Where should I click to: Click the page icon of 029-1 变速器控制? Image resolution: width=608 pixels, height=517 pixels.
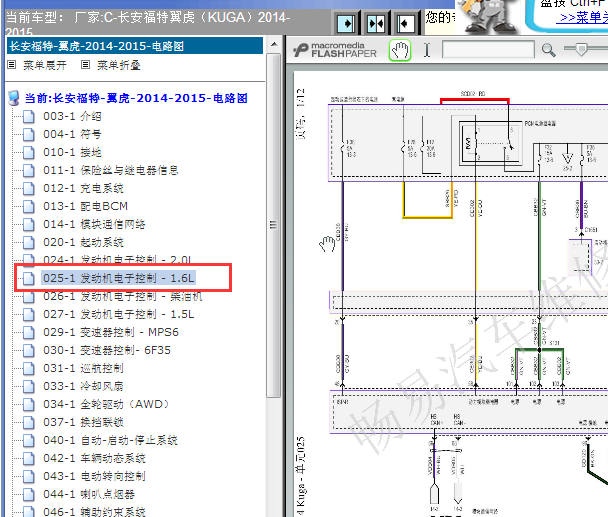28,332
